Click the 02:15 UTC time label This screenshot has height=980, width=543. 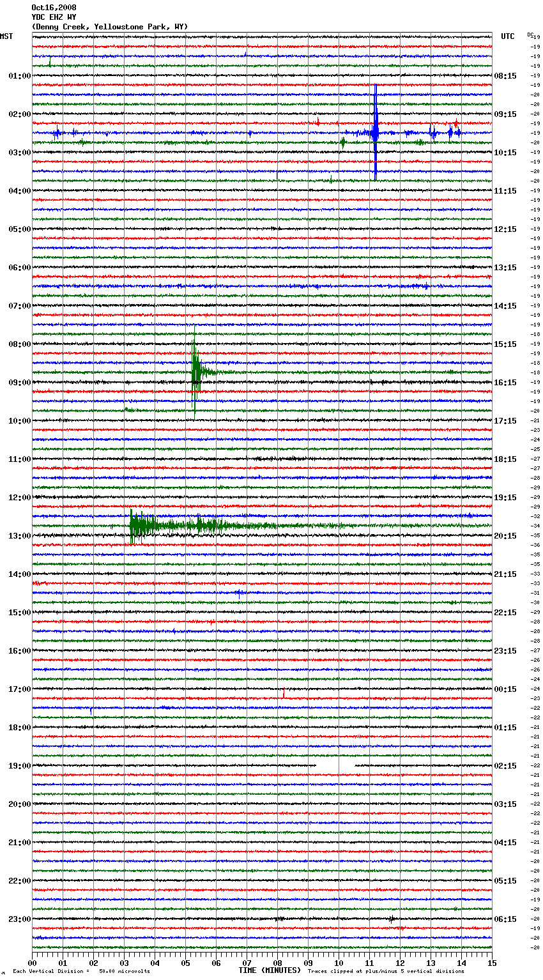(x=505, y=766)
